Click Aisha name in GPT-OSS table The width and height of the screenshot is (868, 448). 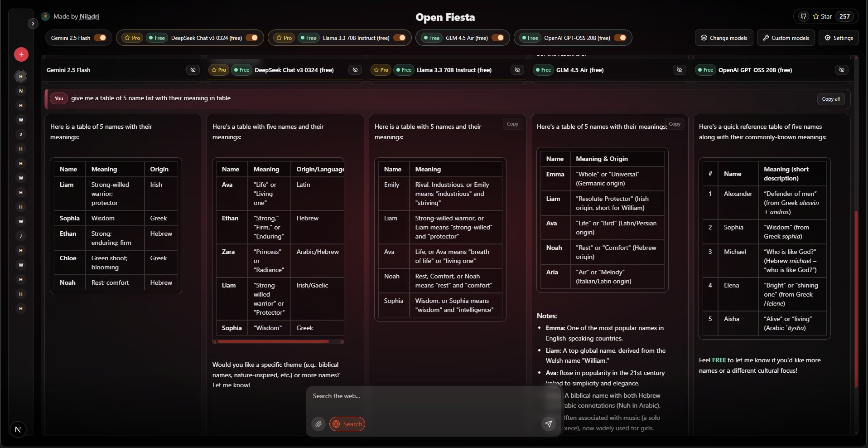tap(731, 319)
